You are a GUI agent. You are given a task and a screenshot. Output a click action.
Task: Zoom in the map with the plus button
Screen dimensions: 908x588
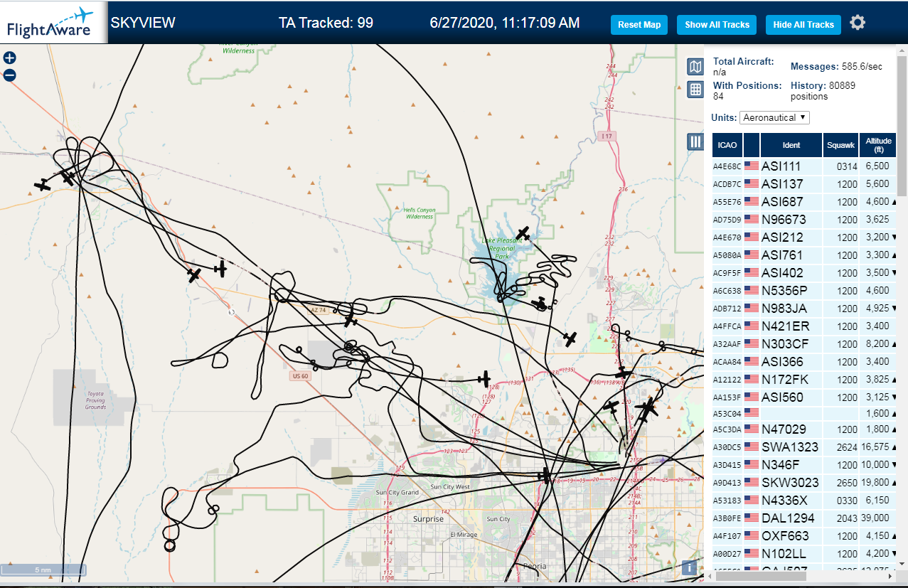point(10,58)
